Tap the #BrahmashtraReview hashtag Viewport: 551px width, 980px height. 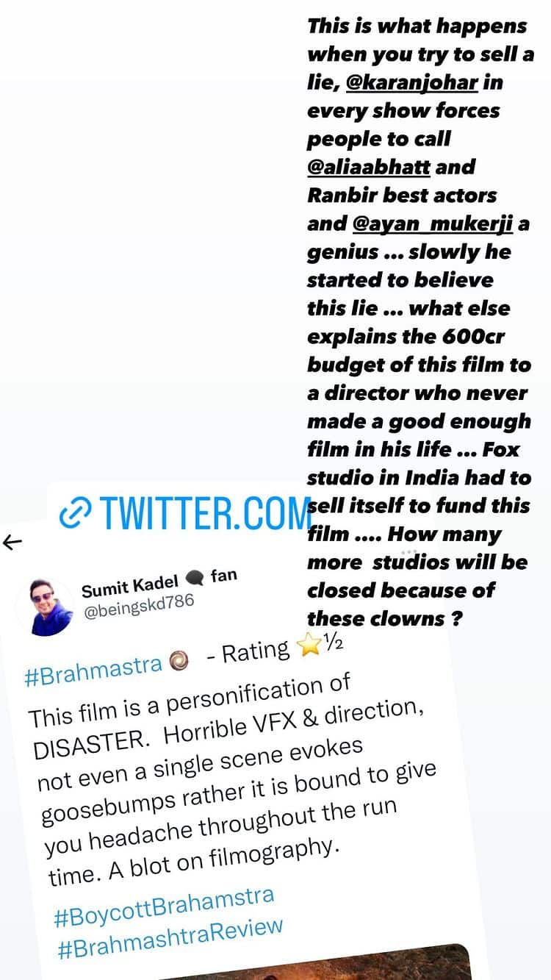[x=170, y=939]
